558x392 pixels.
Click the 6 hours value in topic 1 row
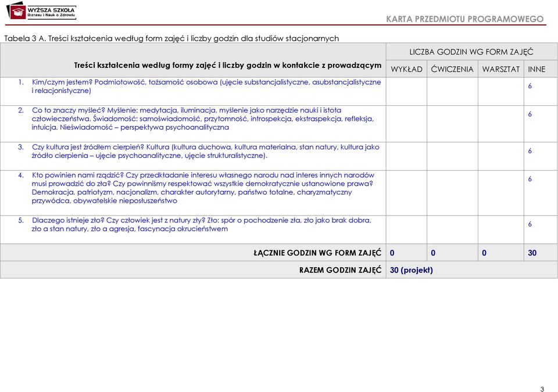530,86
